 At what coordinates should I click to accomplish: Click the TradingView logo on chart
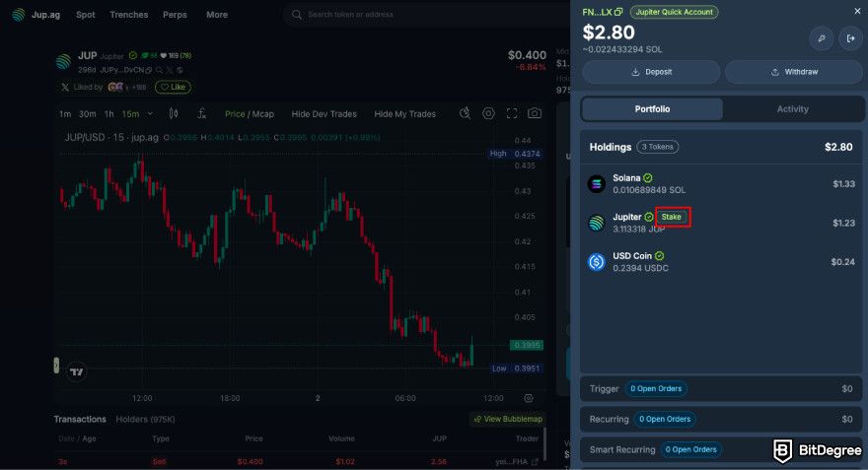77,371
